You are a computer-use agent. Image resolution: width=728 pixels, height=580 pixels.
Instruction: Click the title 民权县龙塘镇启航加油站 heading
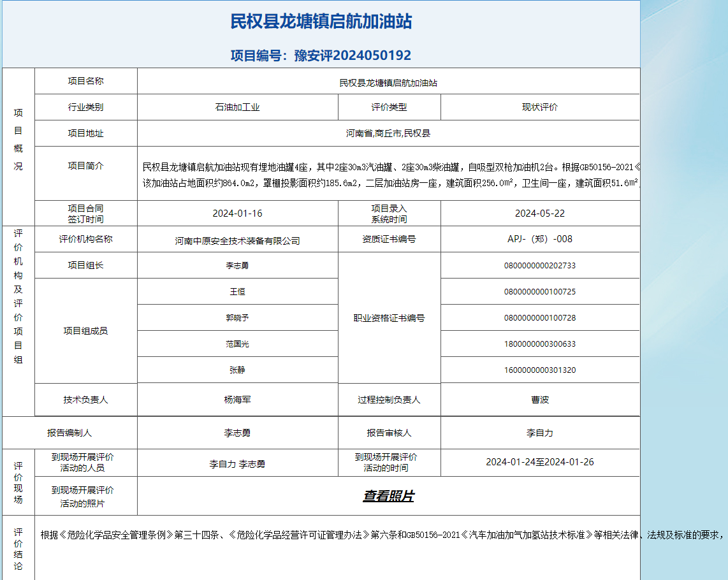(x=321, y=22)
